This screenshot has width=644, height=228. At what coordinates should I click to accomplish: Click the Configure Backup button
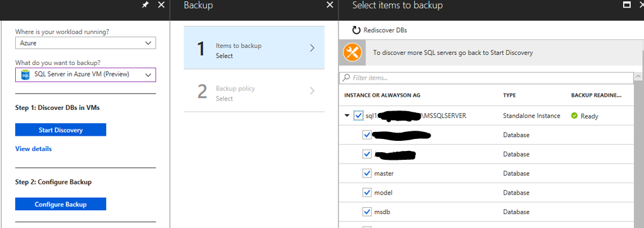(61, 204)
